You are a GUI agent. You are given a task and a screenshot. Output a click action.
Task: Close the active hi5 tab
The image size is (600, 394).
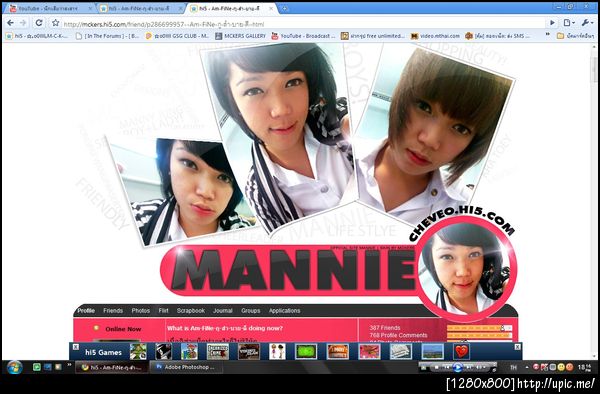pos(271,8)
